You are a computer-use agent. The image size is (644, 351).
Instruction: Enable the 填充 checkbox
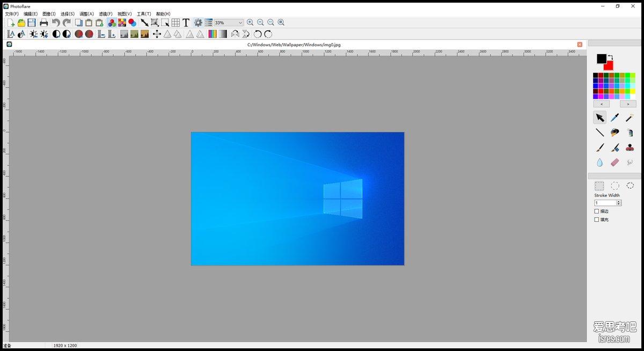[x=597, y=220]
